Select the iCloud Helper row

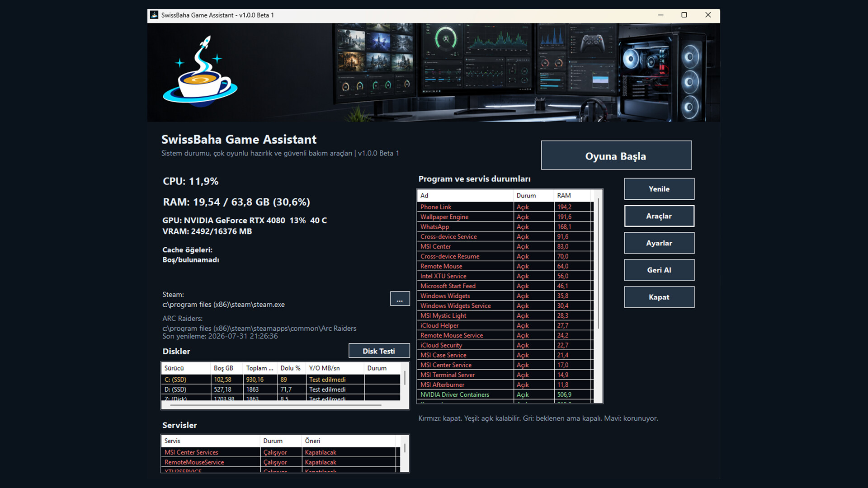click(505, 326)
